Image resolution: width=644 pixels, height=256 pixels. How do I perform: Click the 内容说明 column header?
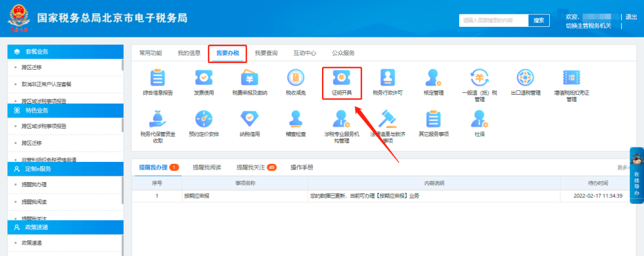[434, 183]
